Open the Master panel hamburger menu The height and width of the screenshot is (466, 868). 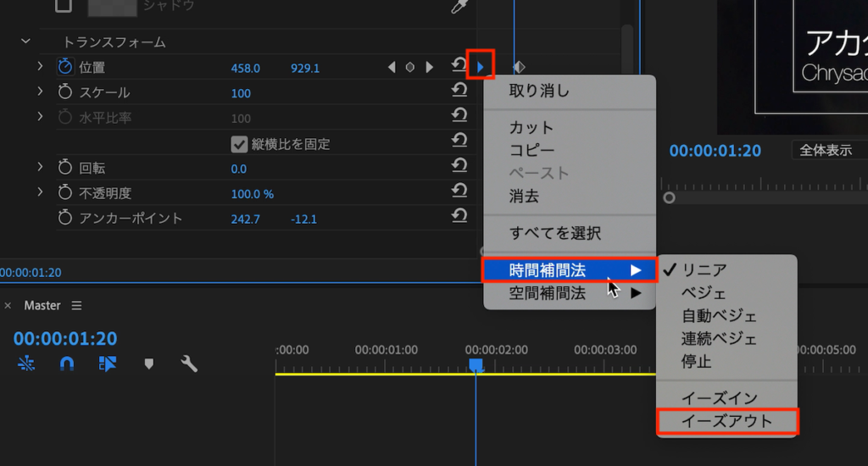[x=76, y=306]
